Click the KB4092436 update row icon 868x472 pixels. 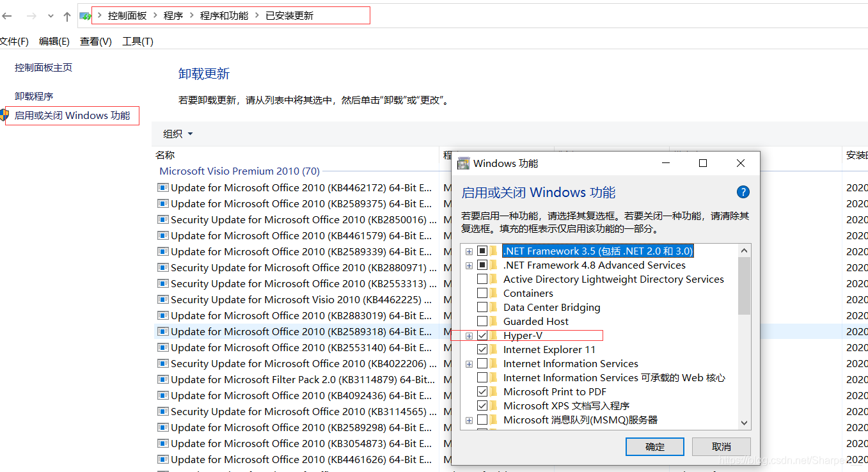point(163,395)
